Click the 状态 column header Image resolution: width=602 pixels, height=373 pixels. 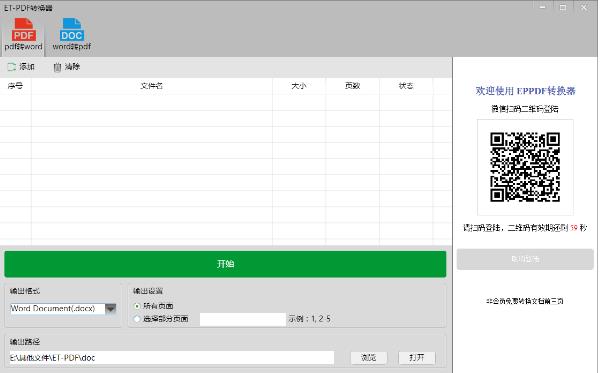[406, 86]
